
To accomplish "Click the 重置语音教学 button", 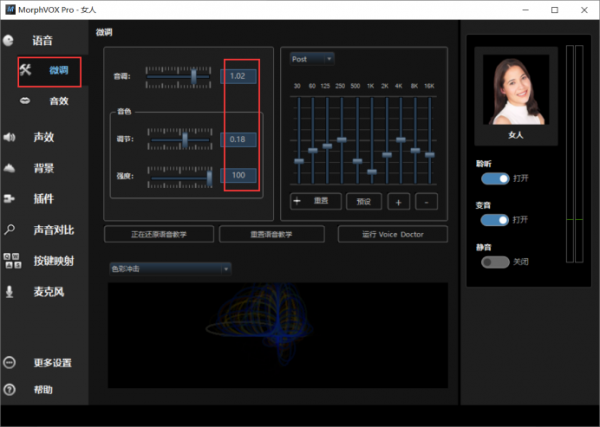I will 271,234.
